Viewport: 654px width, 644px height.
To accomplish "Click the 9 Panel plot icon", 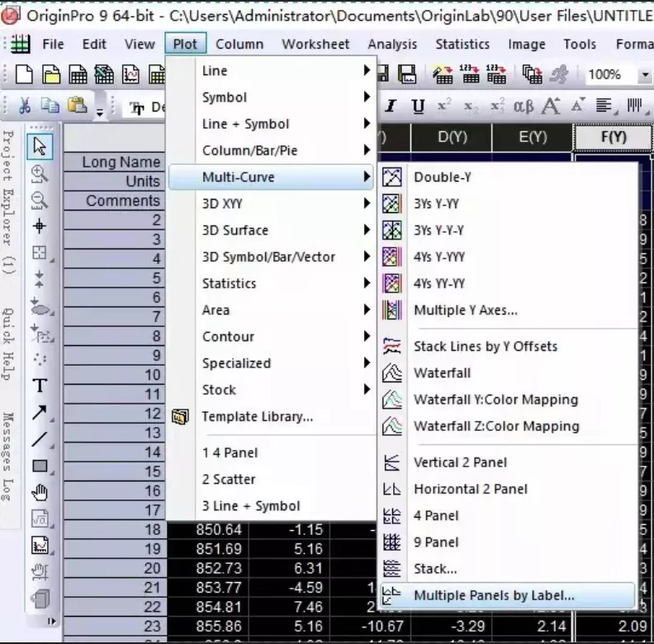I will 392,542.
